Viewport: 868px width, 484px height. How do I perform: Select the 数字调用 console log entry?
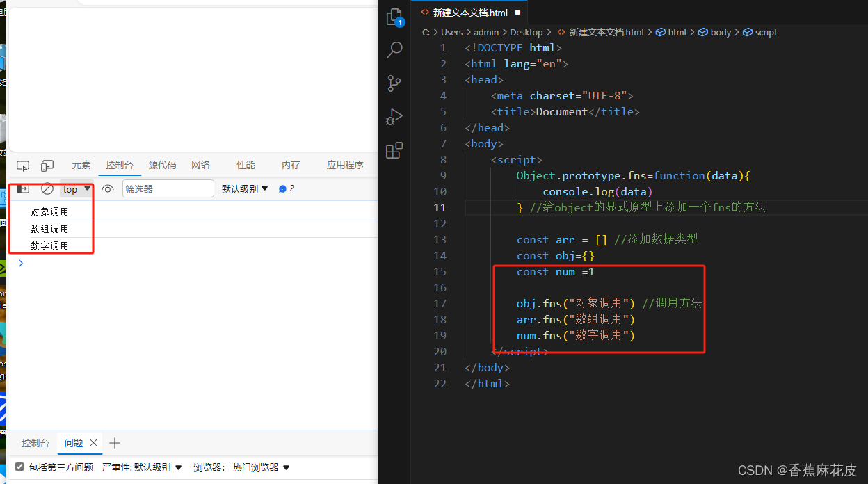[x=50, y=245]
